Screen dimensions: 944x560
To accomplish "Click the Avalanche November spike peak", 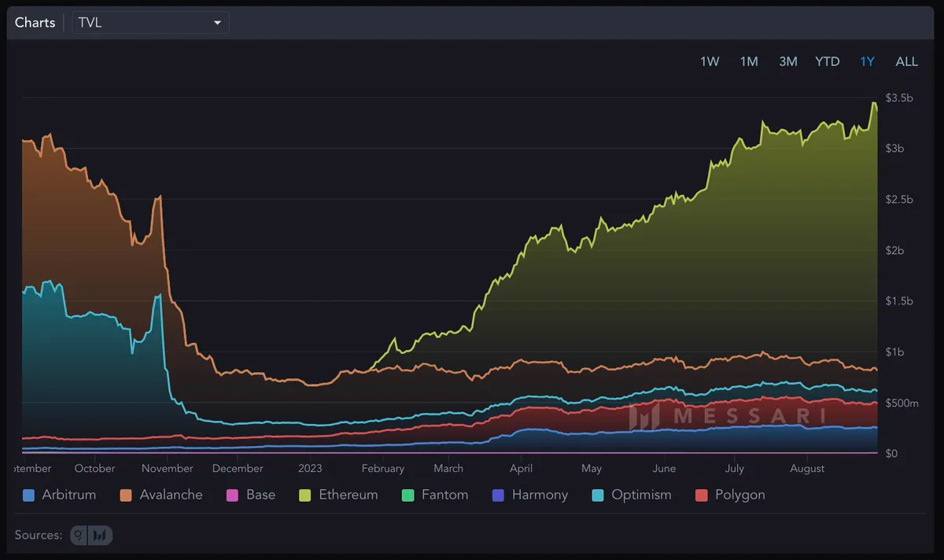I will [x=160, y=196].
